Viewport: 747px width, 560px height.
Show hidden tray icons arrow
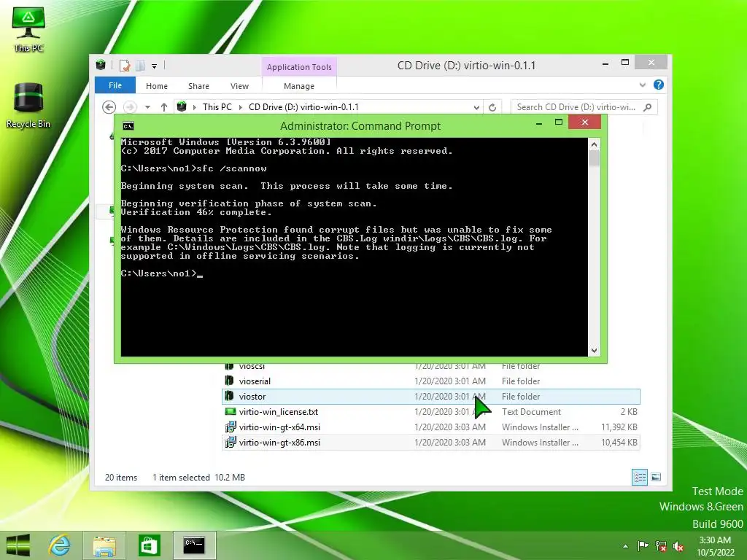625,546
